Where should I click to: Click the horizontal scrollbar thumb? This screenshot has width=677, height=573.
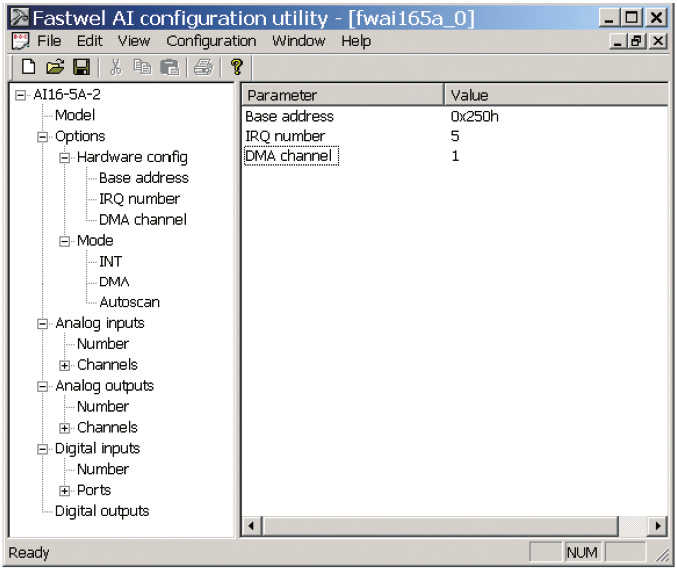point(440,526)
